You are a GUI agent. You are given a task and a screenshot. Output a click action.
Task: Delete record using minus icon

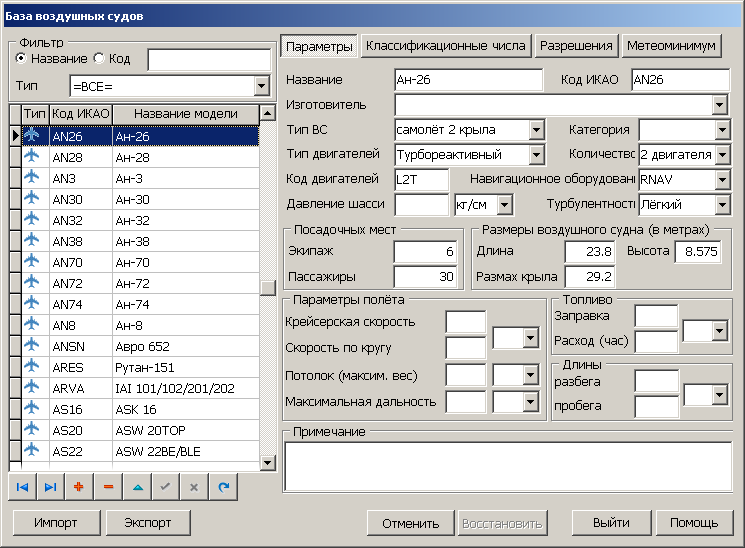[x=108, y=487]
